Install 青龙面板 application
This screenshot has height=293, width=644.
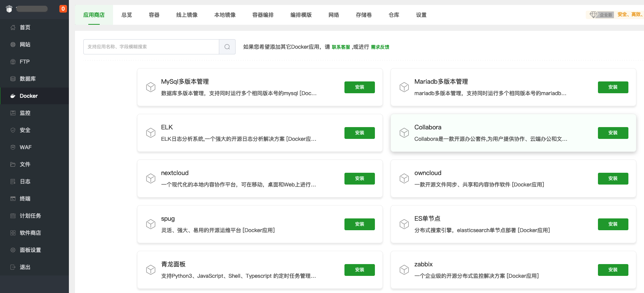360,270
